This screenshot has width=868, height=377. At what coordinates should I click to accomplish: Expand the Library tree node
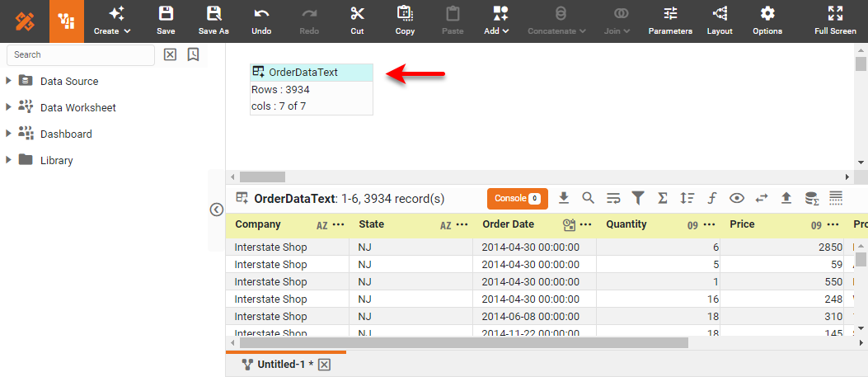tap(8, 159)
